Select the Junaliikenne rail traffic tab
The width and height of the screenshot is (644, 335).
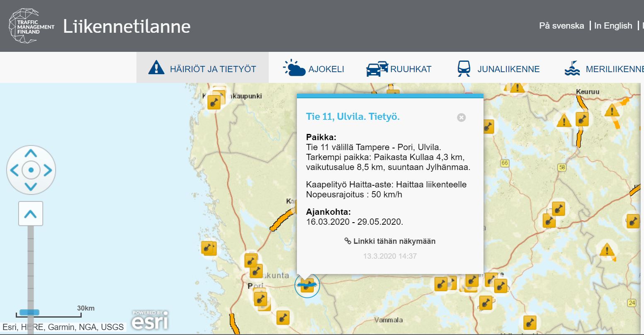[498, 68]
